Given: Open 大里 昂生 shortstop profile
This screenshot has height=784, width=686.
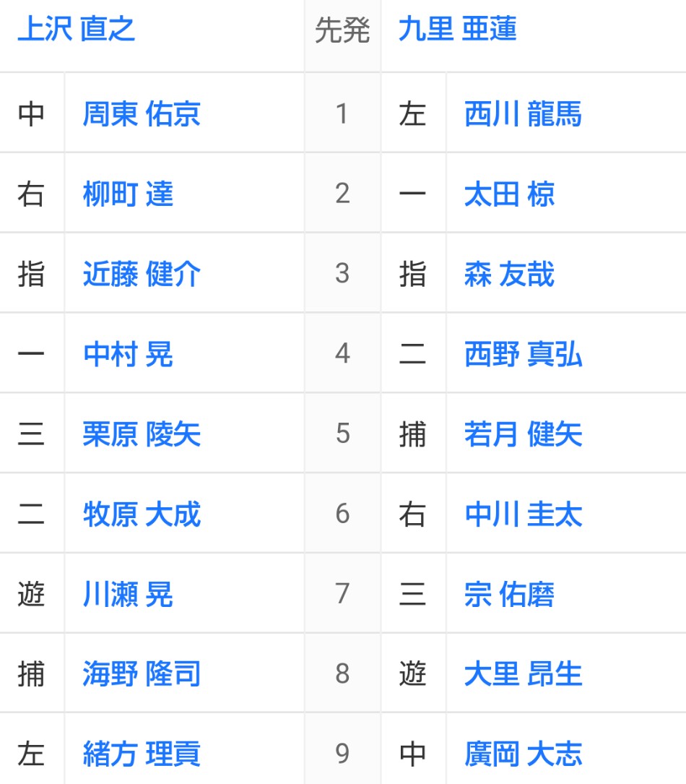Looking at the screenshot, I should point(523,674).
